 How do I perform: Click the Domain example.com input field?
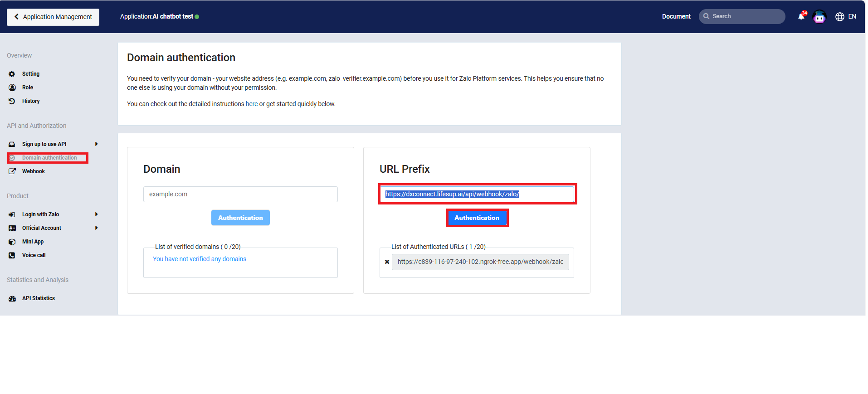[240, 195]
